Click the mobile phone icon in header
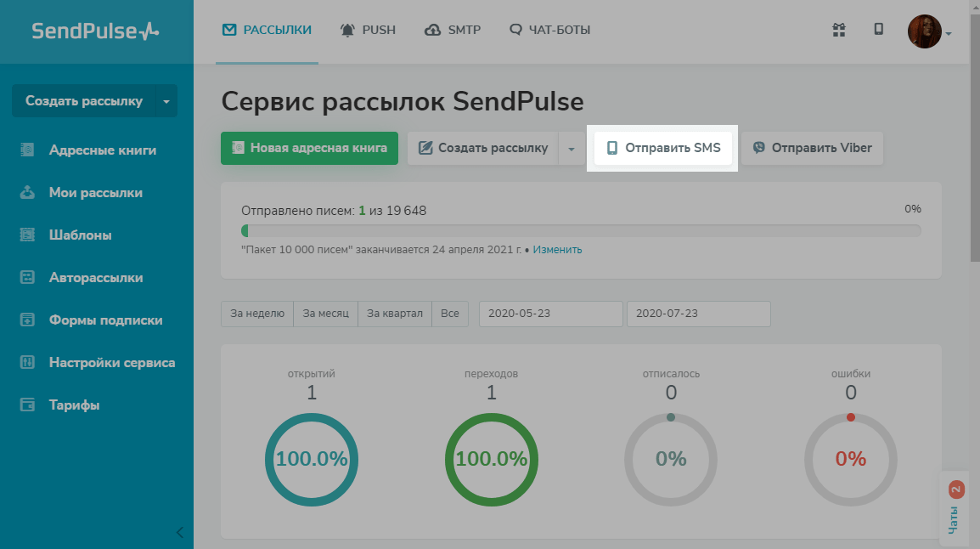Viewport: 980px width, 549px height. [x=879, y=30]
